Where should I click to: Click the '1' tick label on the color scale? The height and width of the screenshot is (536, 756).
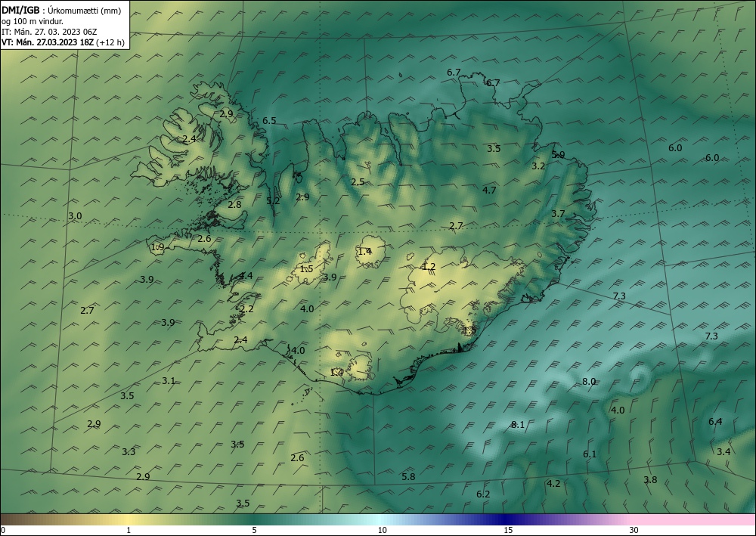click(x=129, y=530)
